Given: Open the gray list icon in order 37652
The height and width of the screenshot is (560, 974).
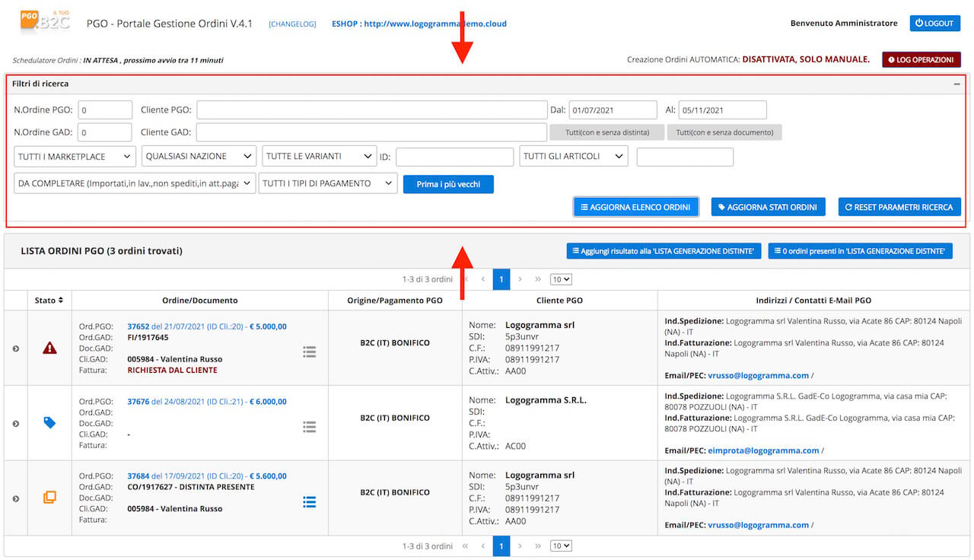Looking at the screenshot, I should coord(309,352).
